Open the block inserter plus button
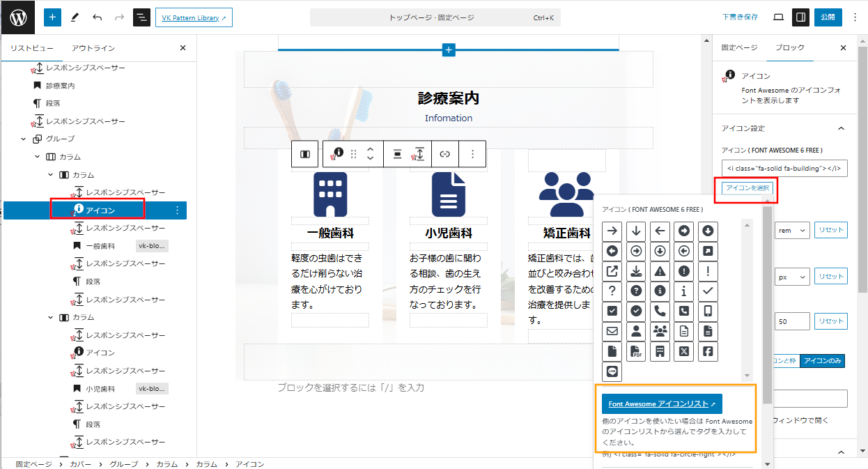Screen dimensions: 868x469 (52, 17)
